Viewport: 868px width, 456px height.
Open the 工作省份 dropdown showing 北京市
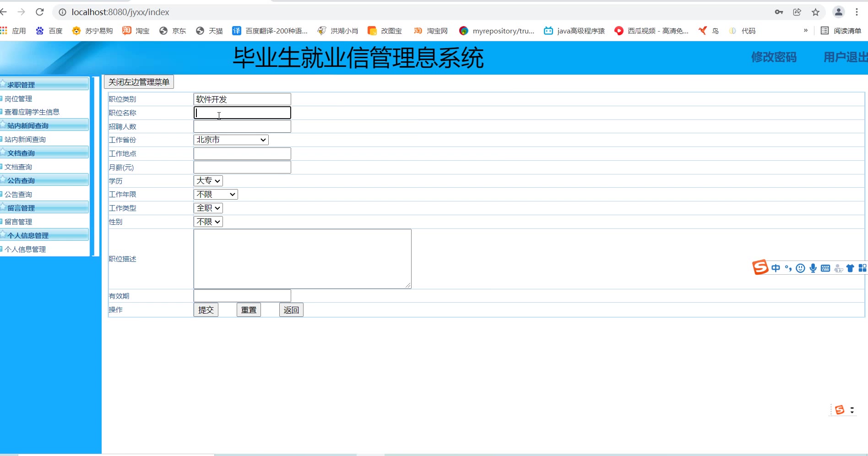[231, 140]
